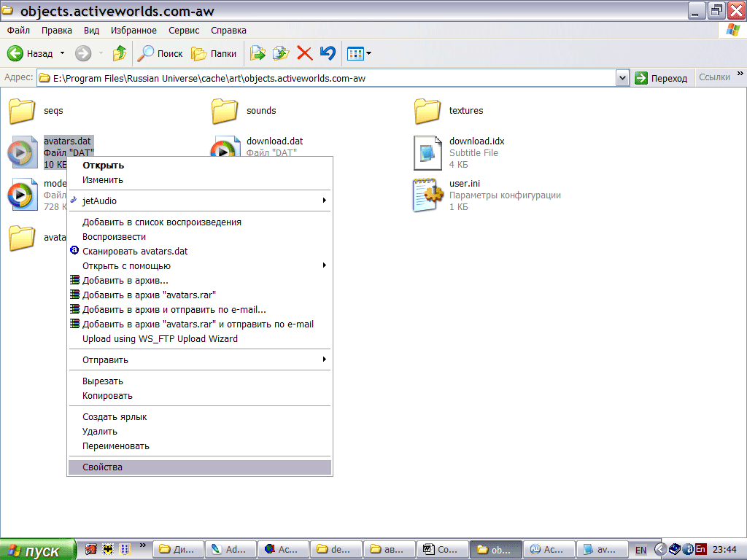747x560 pixels.
Task: Click the grayed Forward arrow icon
Action: (83, 53)
